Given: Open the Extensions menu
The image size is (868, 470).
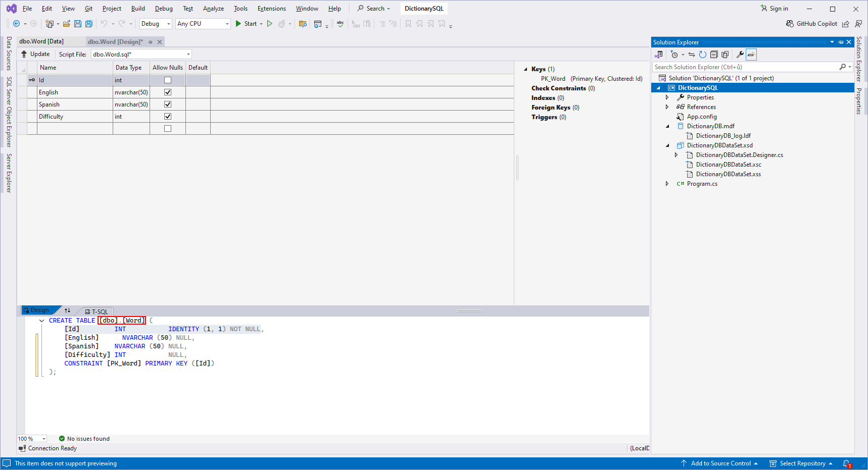Looking at the screenshot, I should [271, 9].
